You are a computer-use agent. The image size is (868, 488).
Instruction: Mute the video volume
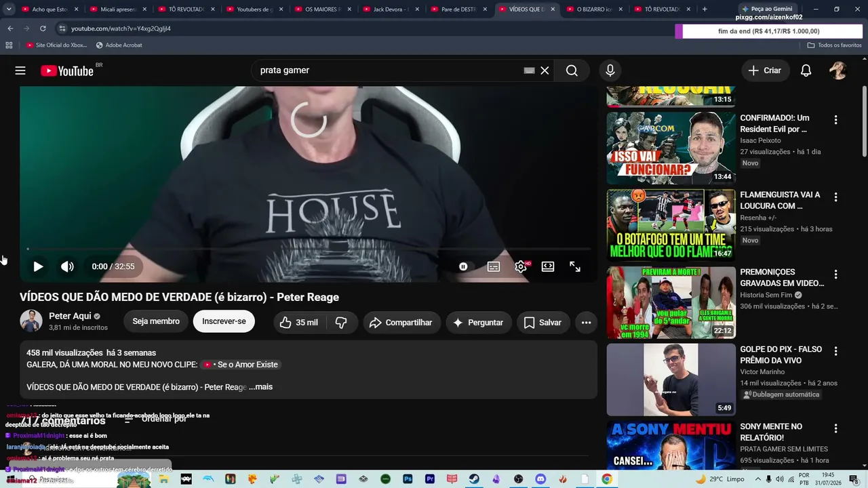pos(67,266)
